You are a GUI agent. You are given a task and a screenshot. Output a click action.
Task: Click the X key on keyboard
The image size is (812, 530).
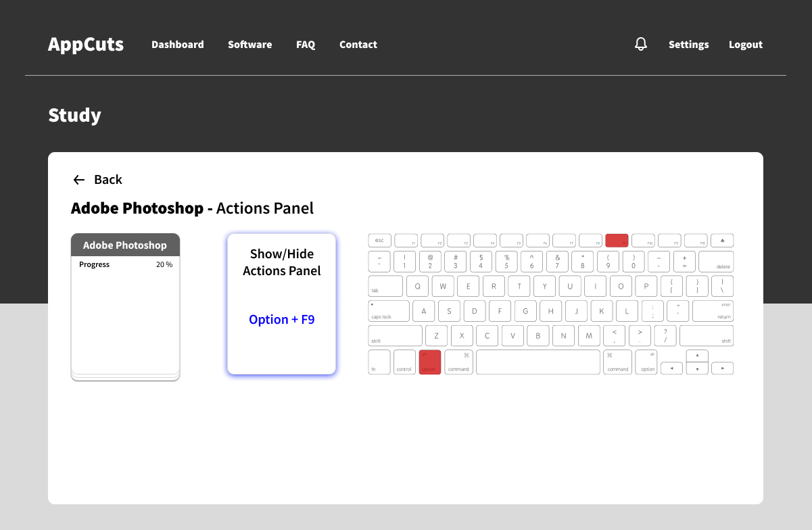[x=462, y=336]
